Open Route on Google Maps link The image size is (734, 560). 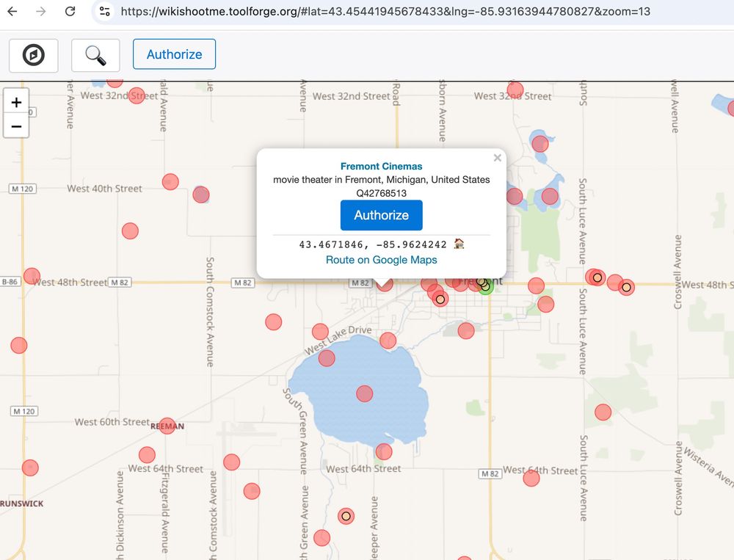point(381,260)
